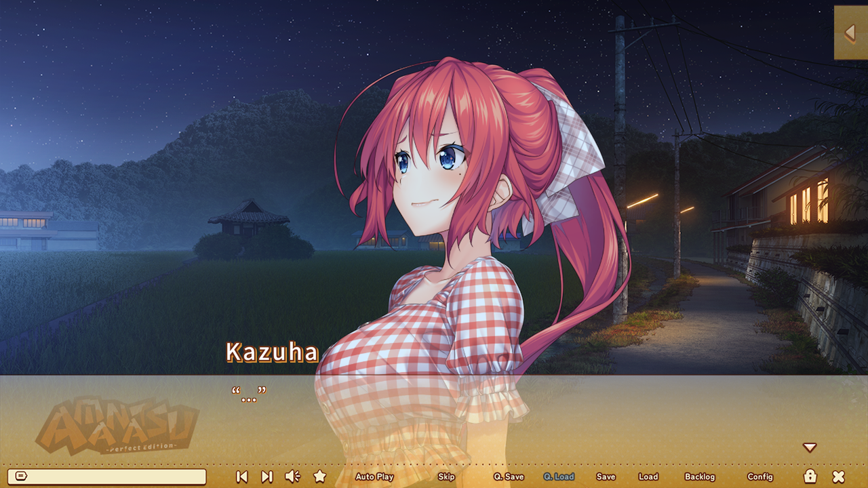Screen dimensions: 868x488
Task: Open the Config settings
Action: click(x=760, y=476)
